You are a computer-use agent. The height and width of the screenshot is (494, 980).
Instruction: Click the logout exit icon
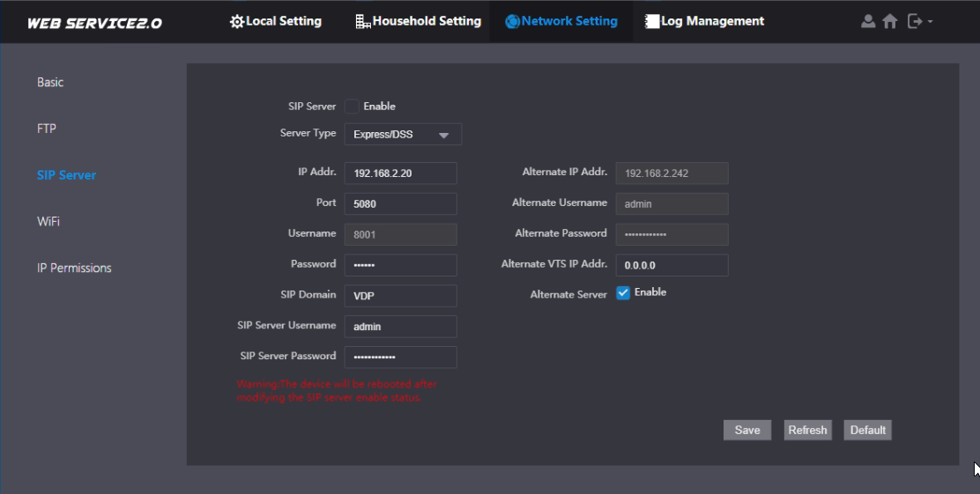click(x=914, y=21)
